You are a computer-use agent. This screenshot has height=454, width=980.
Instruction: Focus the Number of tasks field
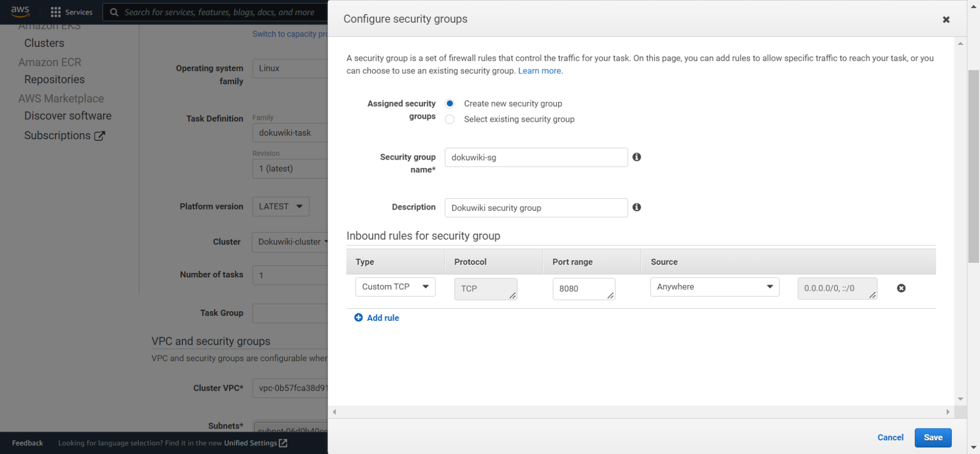point(290,275)
